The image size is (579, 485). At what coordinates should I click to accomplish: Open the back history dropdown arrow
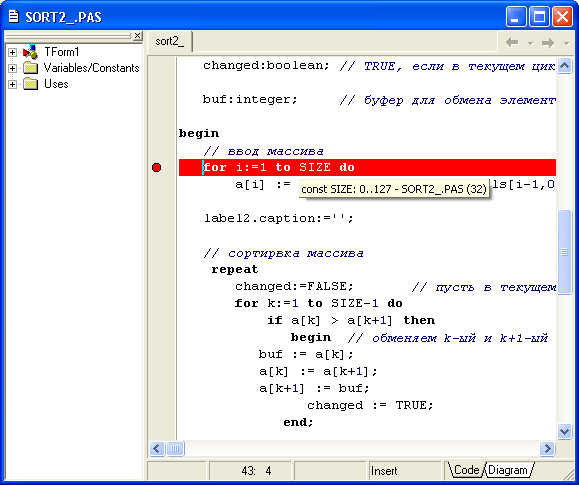[x=530, y=44]
